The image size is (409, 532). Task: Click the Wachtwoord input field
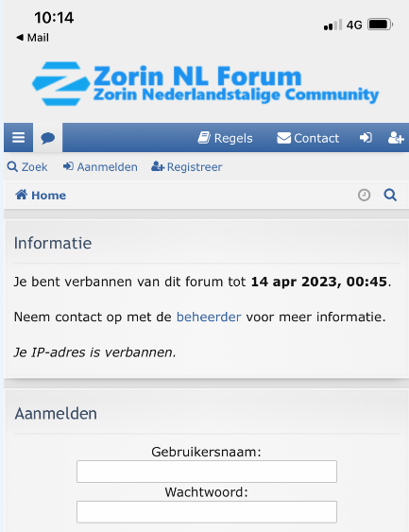click(207, 511)
